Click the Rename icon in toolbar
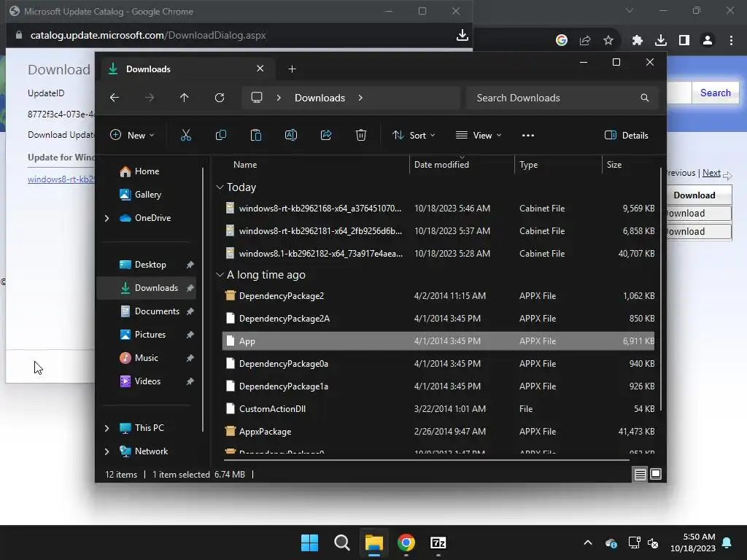Viewport: 747px width, 560px height. (x=291, y=135)
